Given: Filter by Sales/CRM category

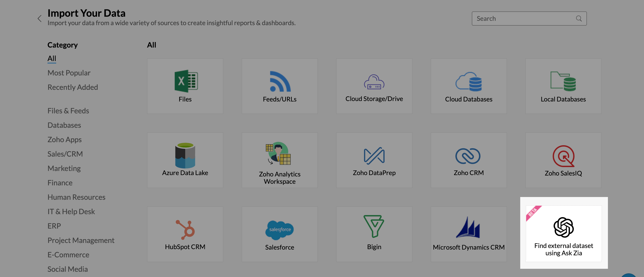Looking at the screenshot, I should [65, 154].
